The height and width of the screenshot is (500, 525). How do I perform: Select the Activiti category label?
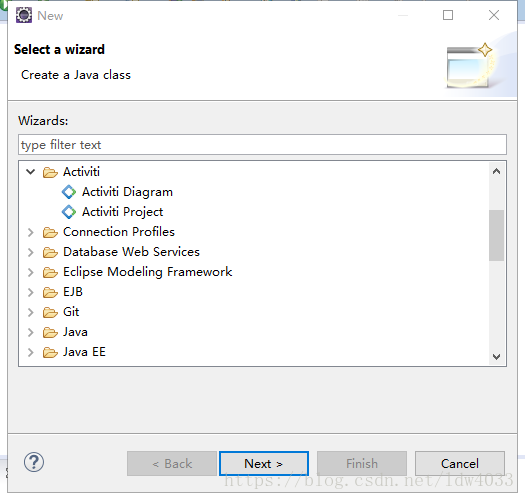81,172
